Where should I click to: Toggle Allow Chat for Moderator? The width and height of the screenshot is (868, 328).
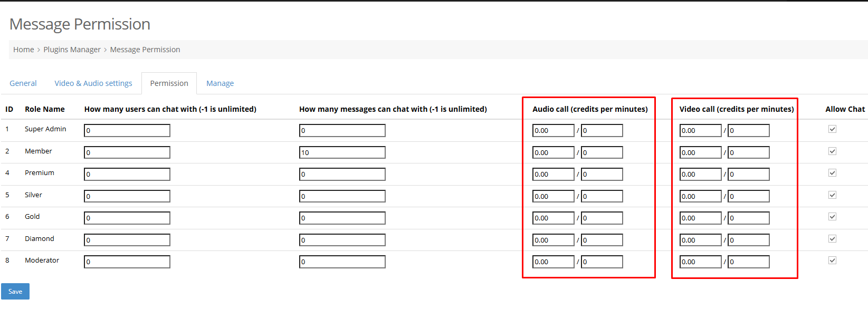pyautogui.click(x=832, y=261)
